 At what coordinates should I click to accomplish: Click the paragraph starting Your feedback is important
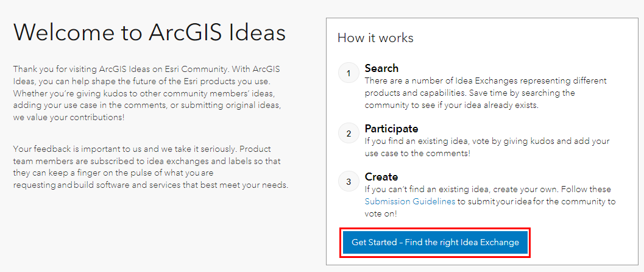(x=150, y=167)
